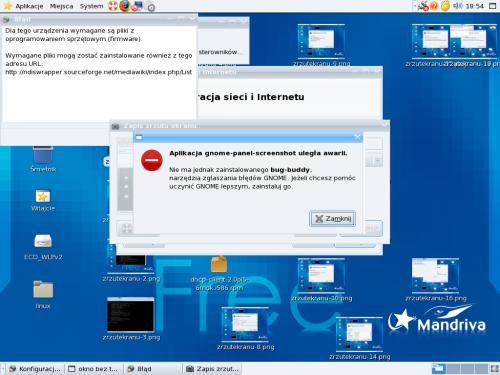
Task: Select zrzutekranu-8.png thumbnail
Action: (x=245, y=324)
